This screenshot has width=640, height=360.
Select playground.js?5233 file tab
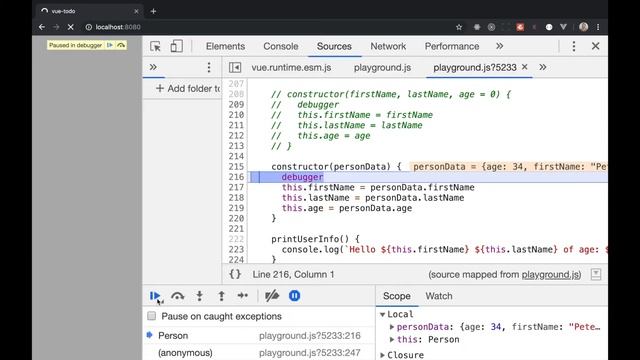475,68
